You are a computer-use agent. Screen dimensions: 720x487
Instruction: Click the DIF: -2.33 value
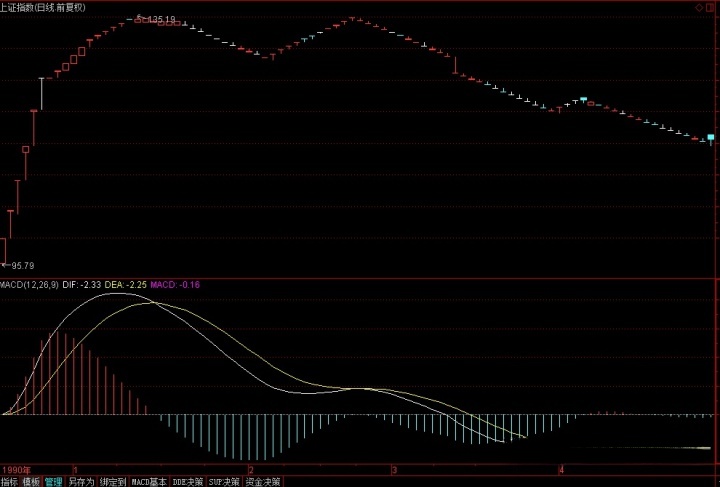82,285
